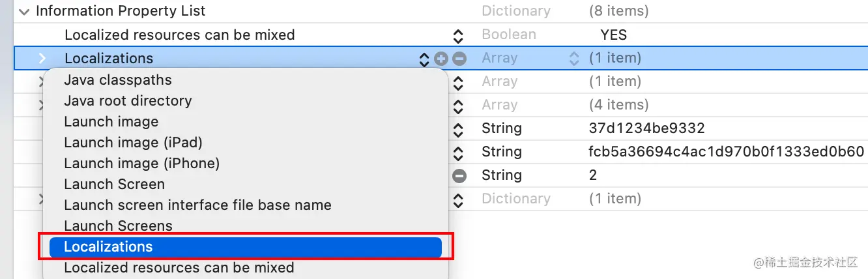Choose Java root directory from the key list
The width and height of the screenshot is (868, 279).
point(128,101)
